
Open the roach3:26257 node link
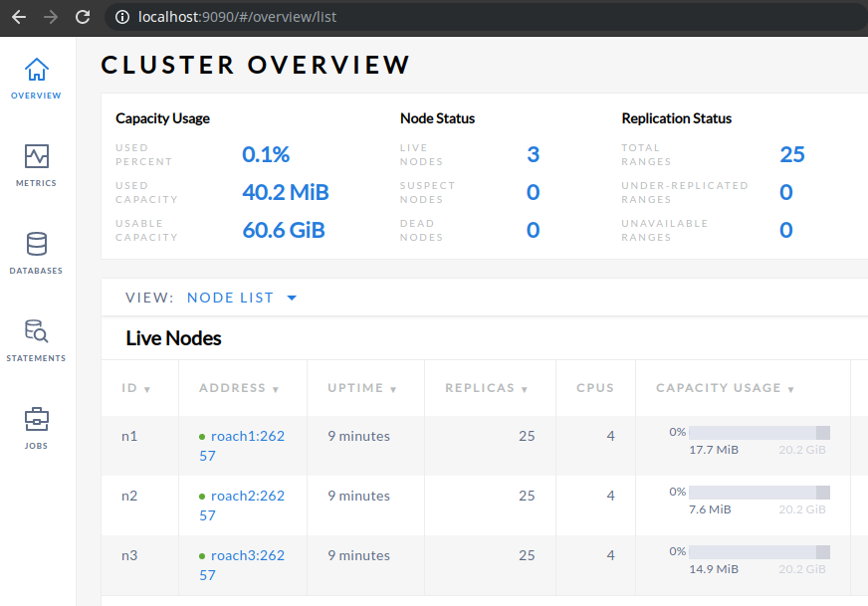tap(247, 556)
